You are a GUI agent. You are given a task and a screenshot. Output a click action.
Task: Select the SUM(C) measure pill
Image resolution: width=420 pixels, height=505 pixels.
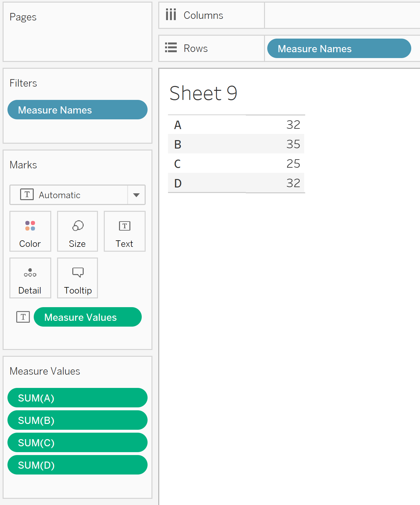(77, 443)
